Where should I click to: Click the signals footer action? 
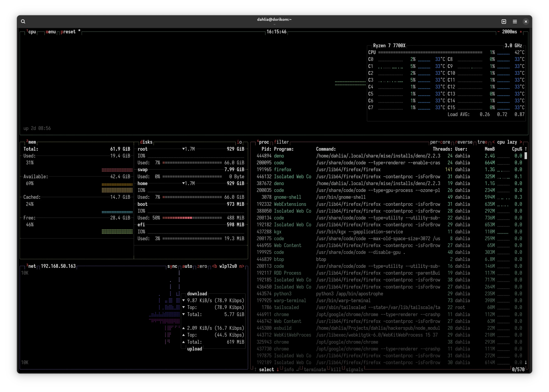pos(355,370)
